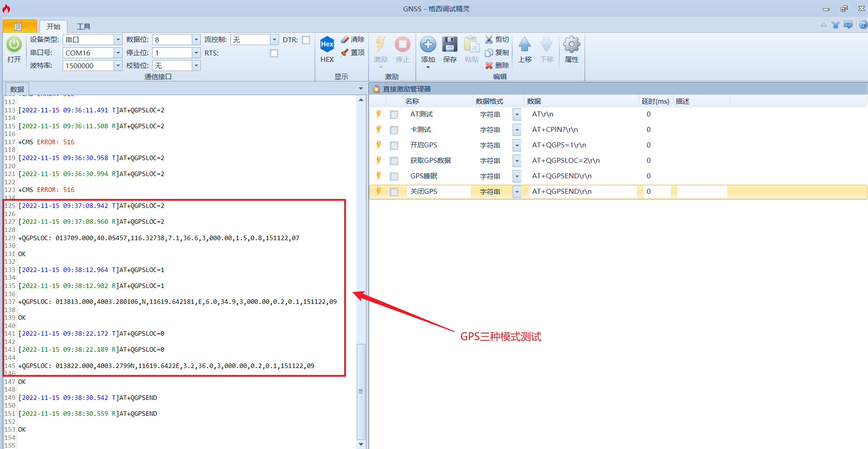Click the AT+QGPS=1\r\n data cell
Screen dimensions: 868x449
click(x=559, y=145)
